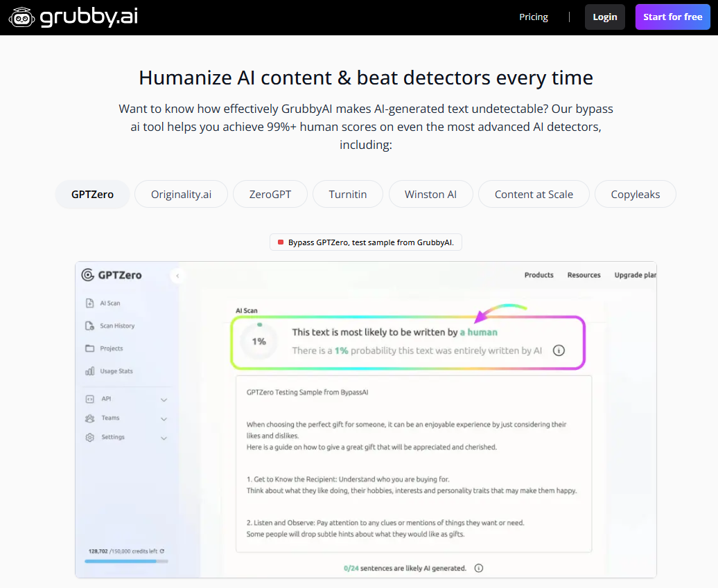Click 'GPTZero Testing Sample from BypassAI' text
The width and height of the screenshot is (718, 588).
[x=307, y=392]
